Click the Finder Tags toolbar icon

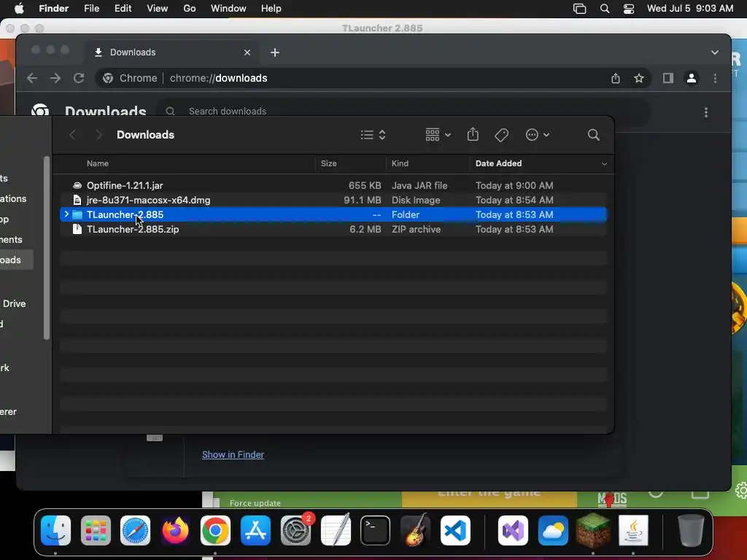pyautogui.click(x=501, y=135)
